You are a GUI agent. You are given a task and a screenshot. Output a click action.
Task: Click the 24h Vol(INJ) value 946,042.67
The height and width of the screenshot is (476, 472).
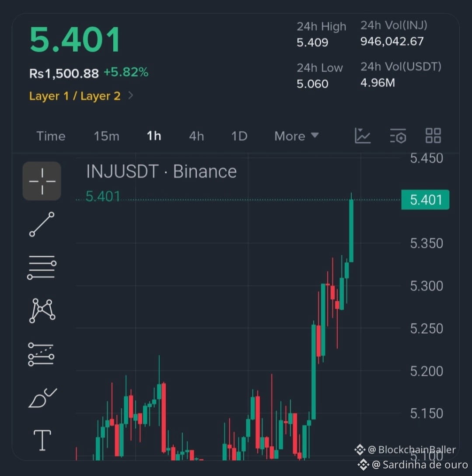[392, 41]
